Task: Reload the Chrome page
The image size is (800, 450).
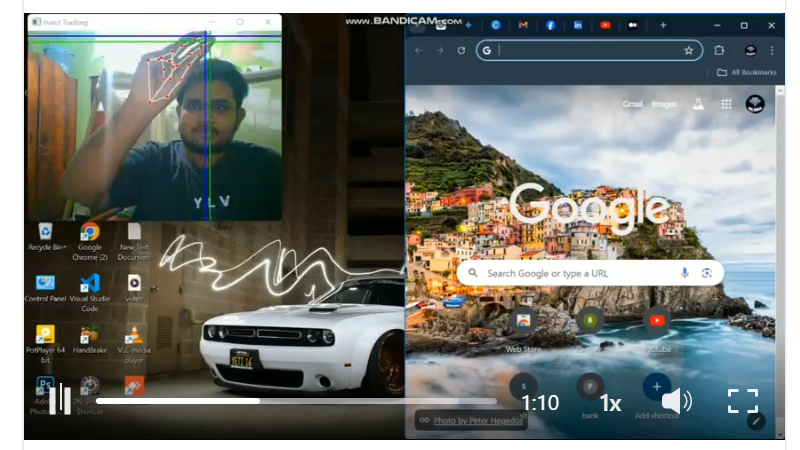Action: [x=461, y=51]
